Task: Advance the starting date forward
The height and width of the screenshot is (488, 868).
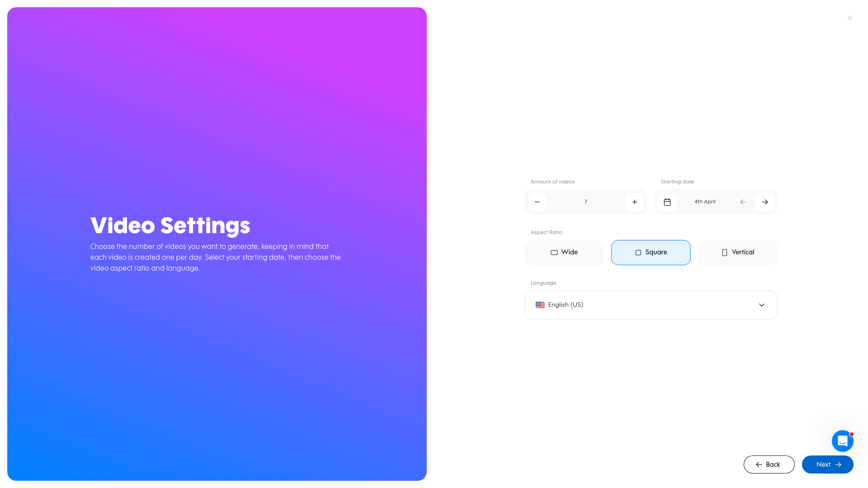Action: (765, 202)
